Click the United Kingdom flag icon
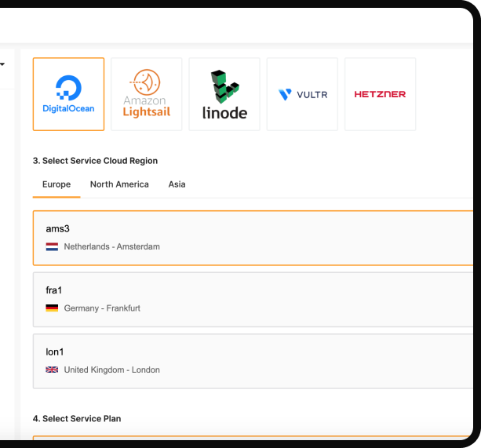Viewport: 481px width, 448px height. pyautogui.click(x=52, y=370)
